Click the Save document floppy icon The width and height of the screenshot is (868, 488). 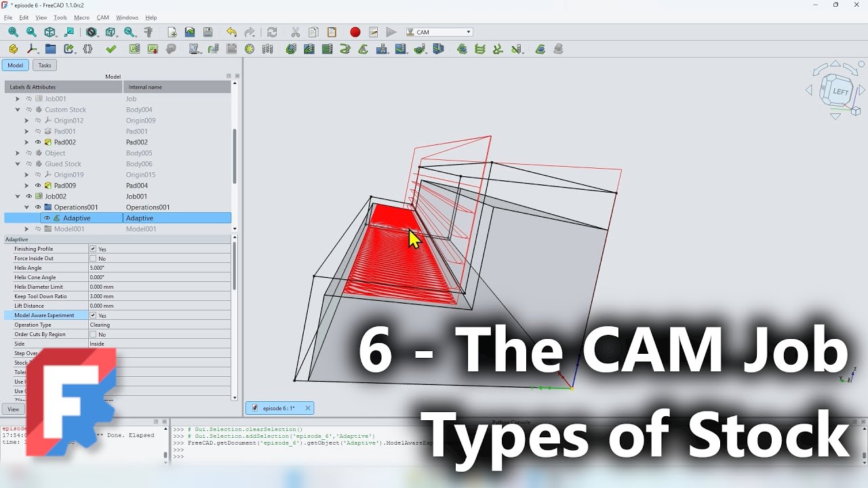pos(208,32)
